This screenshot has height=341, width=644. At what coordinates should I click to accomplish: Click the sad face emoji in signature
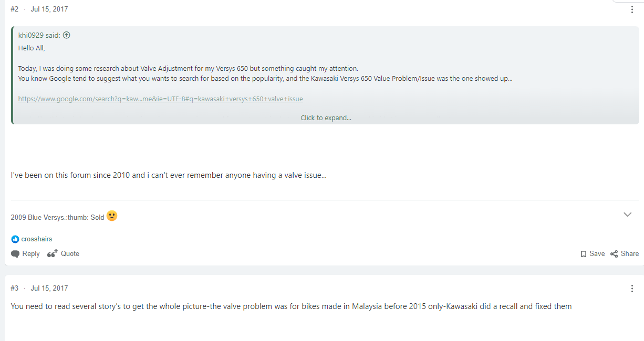(x=112, y=216)
